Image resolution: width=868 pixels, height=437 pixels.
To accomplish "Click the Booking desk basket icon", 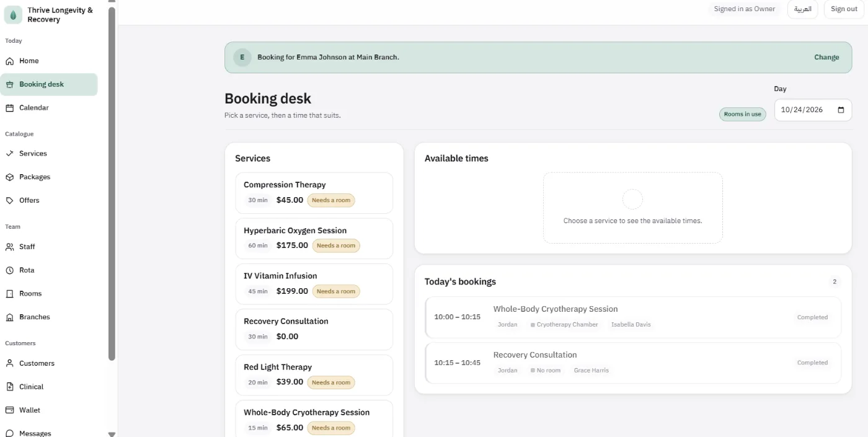I will 9,84.
